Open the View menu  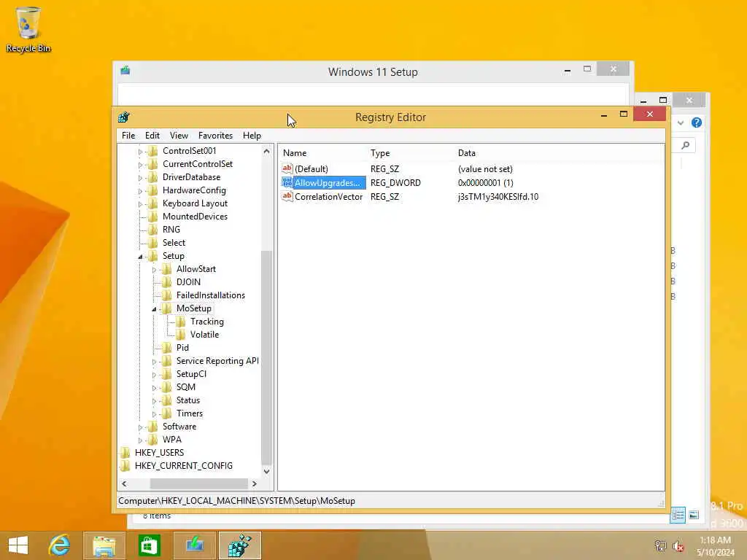(179, 136)
